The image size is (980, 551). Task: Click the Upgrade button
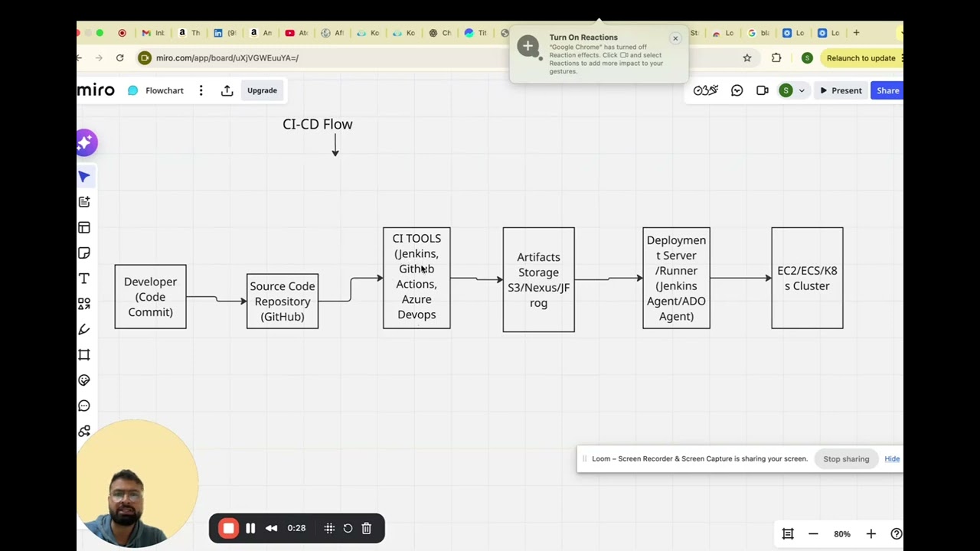coord(262,90)
